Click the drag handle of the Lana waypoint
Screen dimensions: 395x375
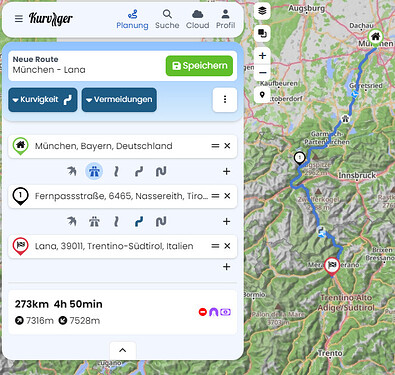tap(215, 246)
